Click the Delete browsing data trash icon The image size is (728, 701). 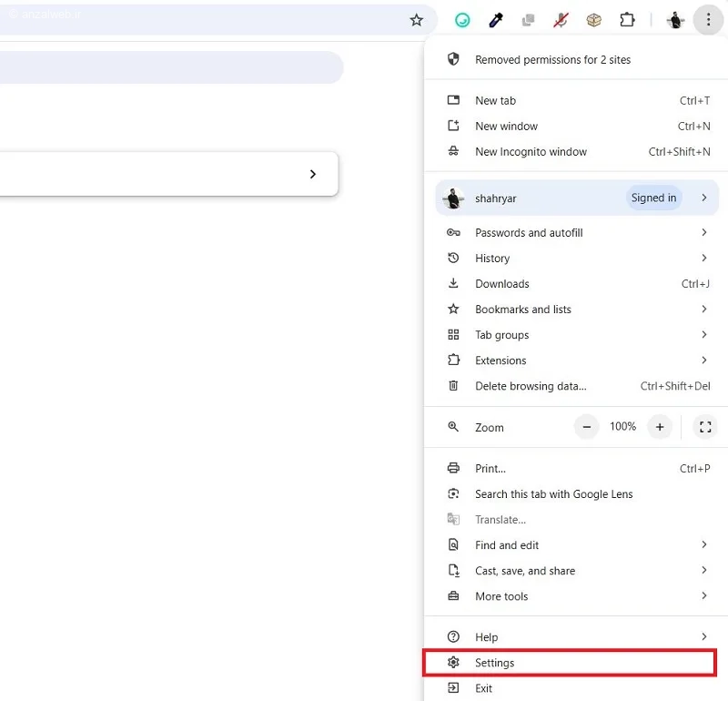tap(453, 386)
